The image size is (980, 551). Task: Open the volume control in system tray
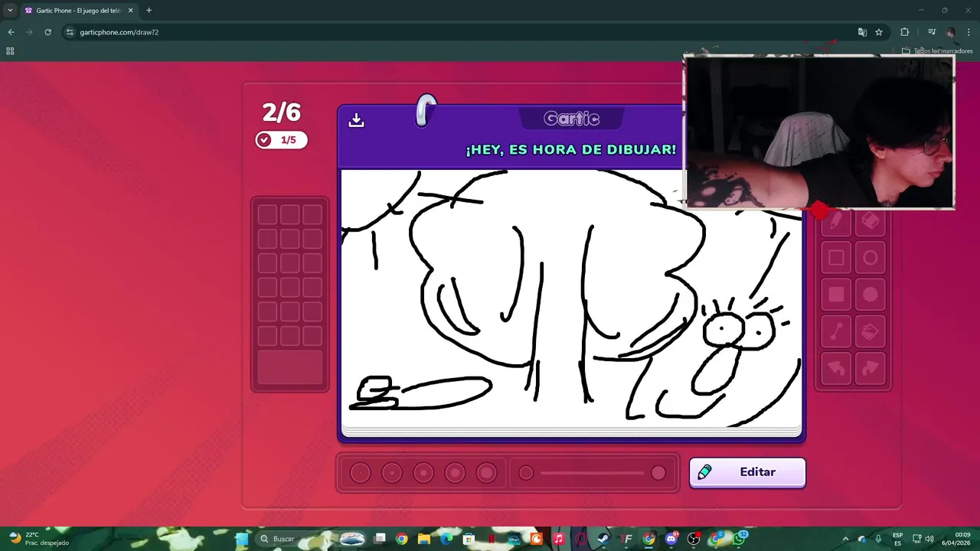click(x=929, y=539)
